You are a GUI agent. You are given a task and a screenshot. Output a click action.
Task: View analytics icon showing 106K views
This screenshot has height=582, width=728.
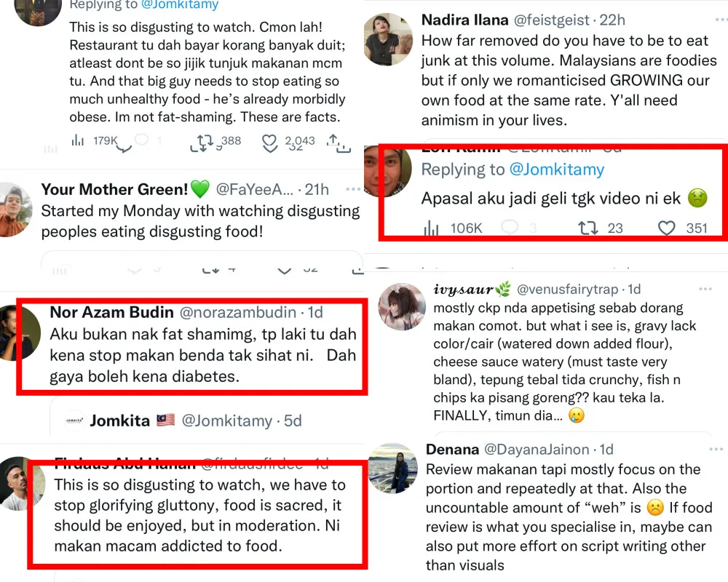pyautogui.click(x=432, y=228)
